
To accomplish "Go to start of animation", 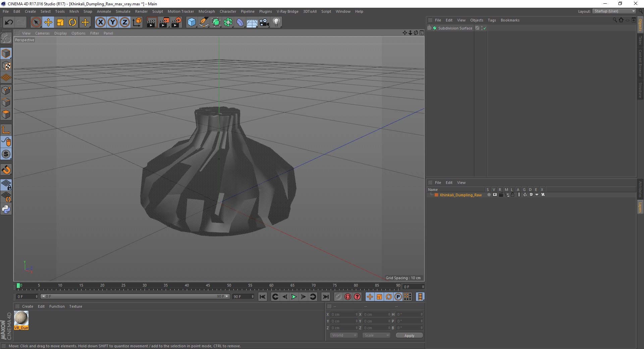I will 263,297.
